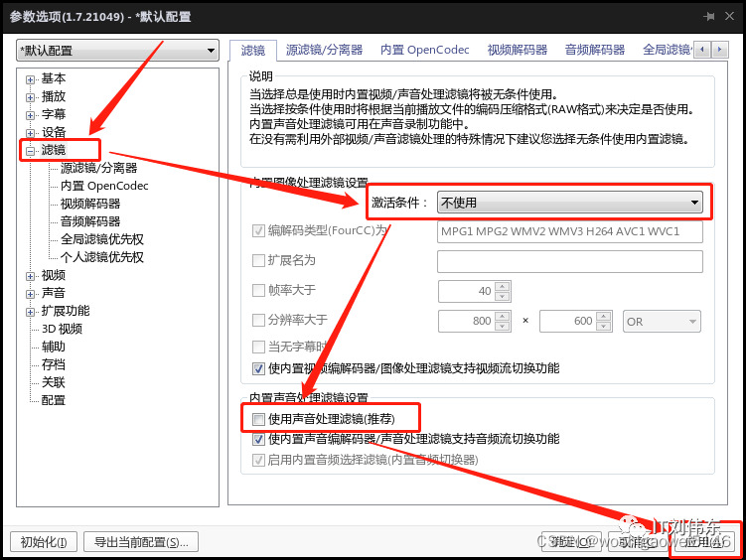The height and width of the screenshot is (560, 746).
Task: Increase the resolution width 800 spinner
Action: point(503,316)
